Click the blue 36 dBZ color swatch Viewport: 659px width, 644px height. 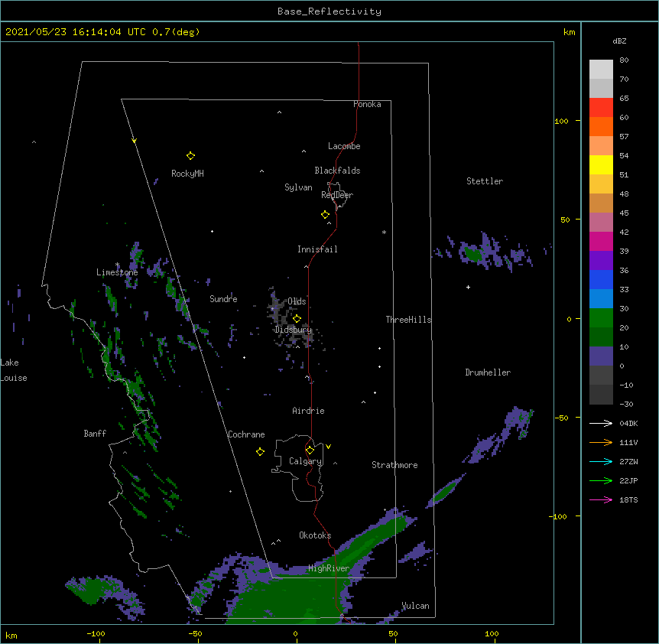[x=601, y=279]
